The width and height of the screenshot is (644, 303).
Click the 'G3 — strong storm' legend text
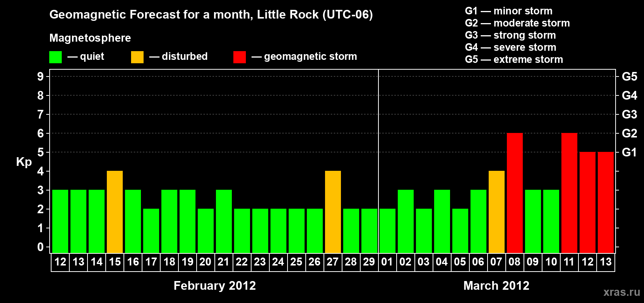[x=511, y=35]
